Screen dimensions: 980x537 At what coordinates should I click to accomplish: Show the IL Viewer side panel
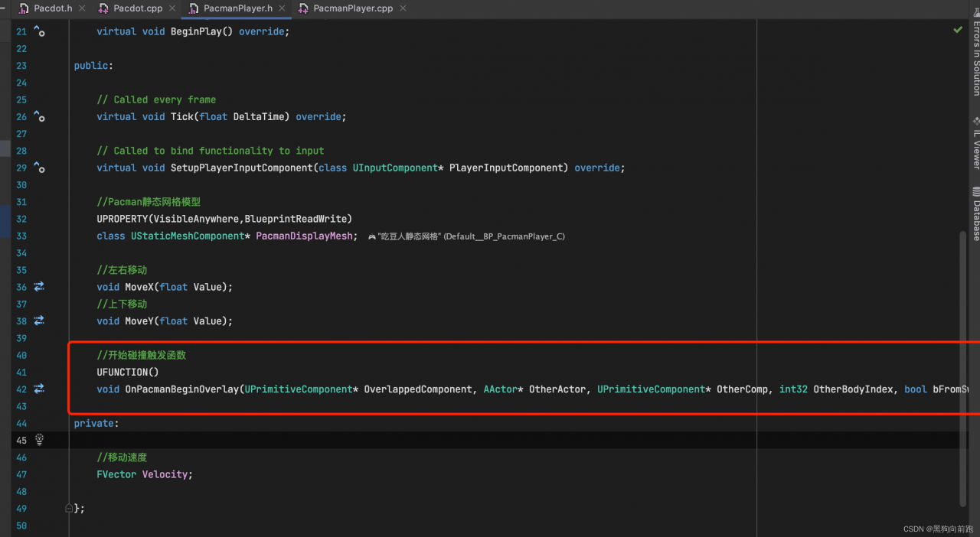click(975, 143)
